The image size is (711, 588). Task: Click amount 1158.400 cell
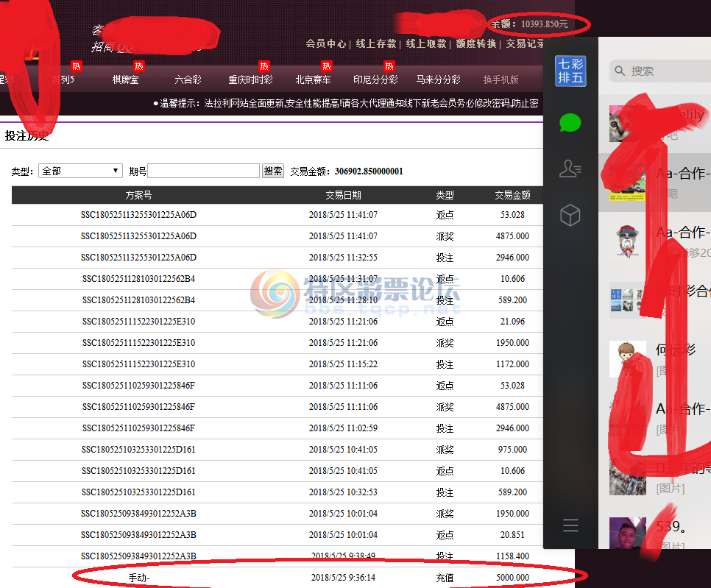coord(512,556)
